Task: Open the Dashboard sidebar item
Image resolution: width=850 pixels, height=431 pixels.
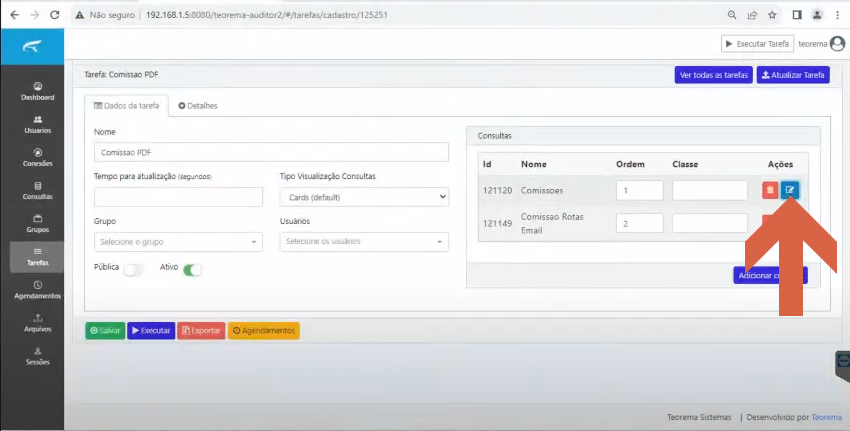Action: click(x=37, y=92)
